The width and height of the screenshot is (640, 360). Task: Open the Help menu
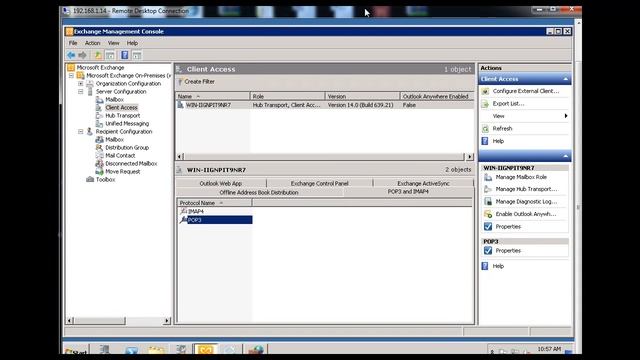point(132,43)
